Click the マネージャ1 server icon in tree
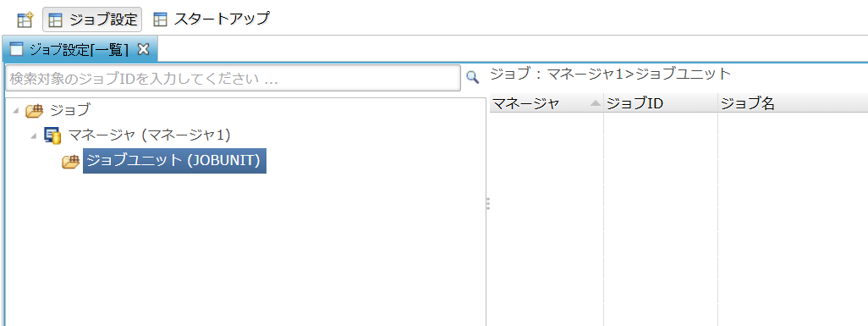This screenshot has width=868, height=326. [x=52, y=135]
